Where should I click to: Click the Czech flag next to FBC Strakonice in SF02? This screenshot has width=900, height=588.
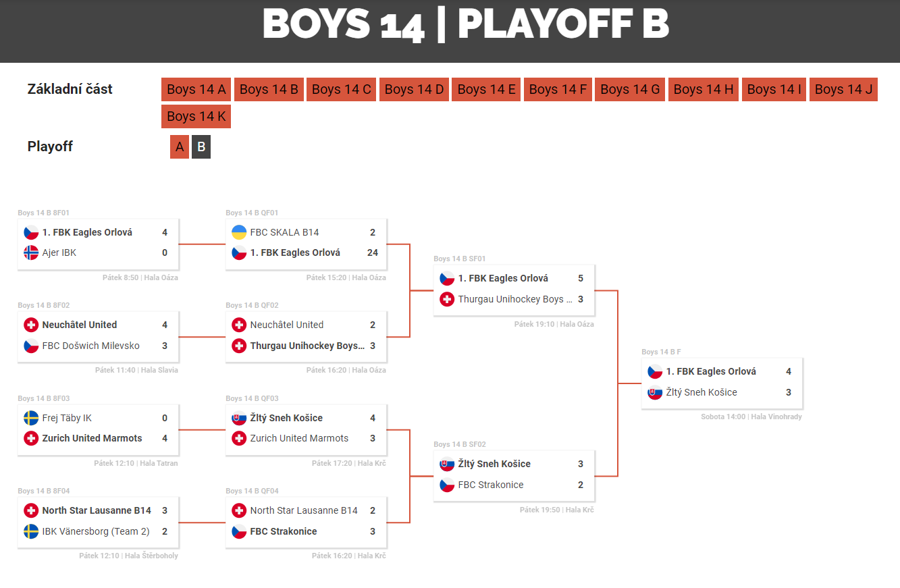[x=447, y=485]
